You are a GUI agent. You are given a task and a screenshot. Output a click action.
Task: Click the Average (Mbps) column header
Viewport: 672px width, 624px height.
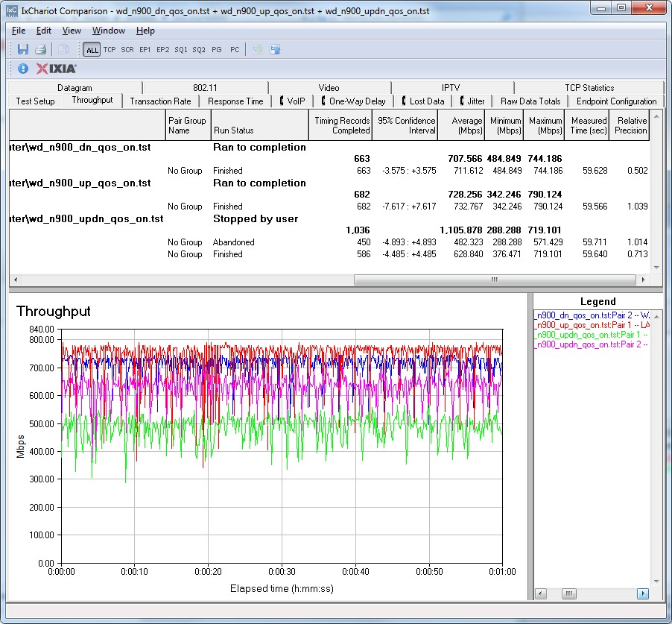(461, 125)
